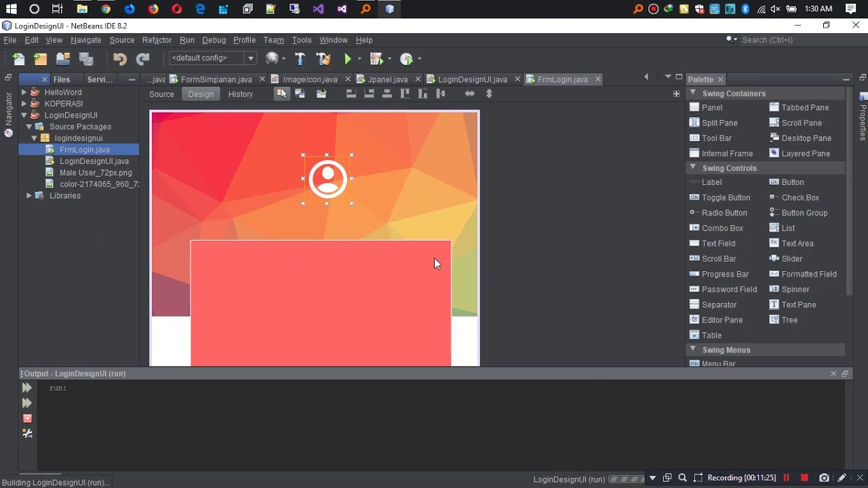868x488 pixels.
Task: Pick Toggle Button component from Palette
Action: coord(720,198)
